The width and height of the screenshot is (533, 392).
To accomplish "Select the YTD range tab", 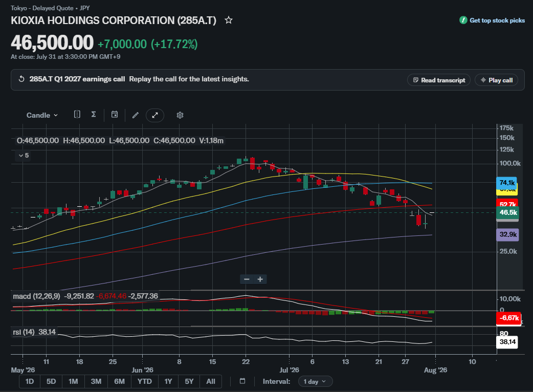I will tap(144, 381).
